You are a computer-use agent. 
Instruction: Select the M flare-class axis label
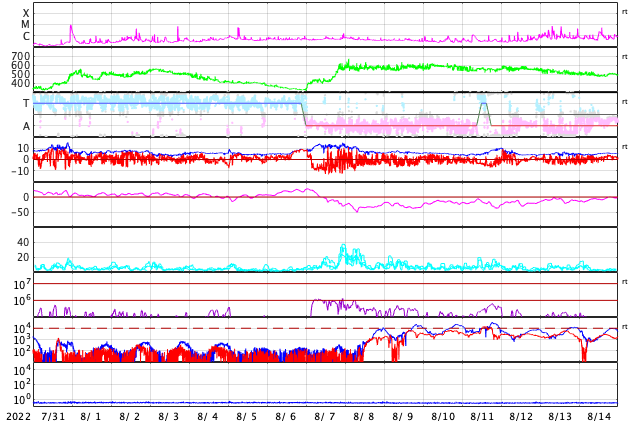26,25
